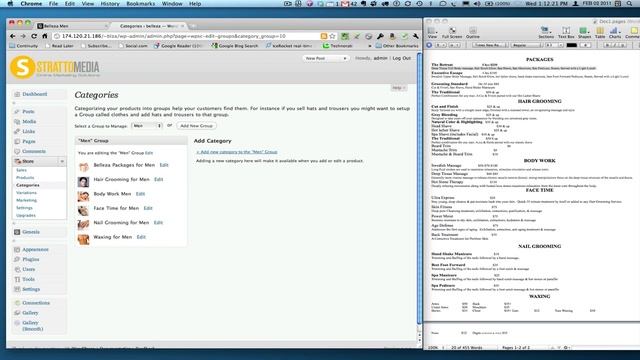640x360 pixels.
Task: Click Add new category to Men Group link
Action: coord(237,152)
